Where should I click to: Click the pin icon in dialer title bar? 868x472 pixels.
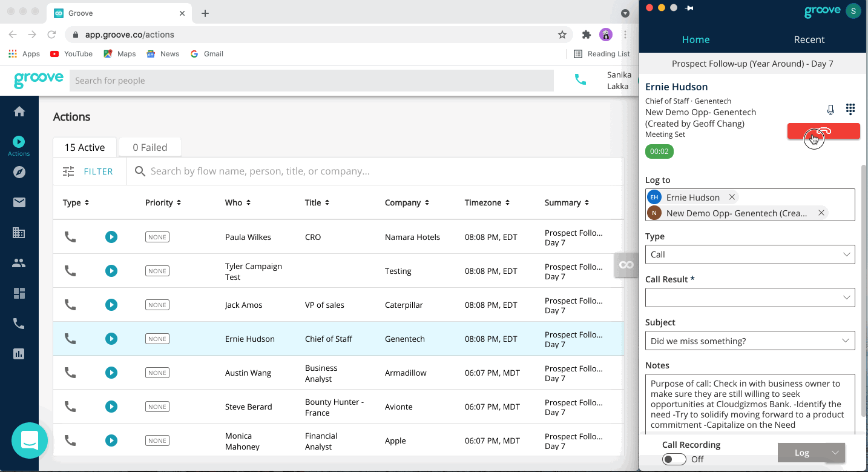[689, 8]
